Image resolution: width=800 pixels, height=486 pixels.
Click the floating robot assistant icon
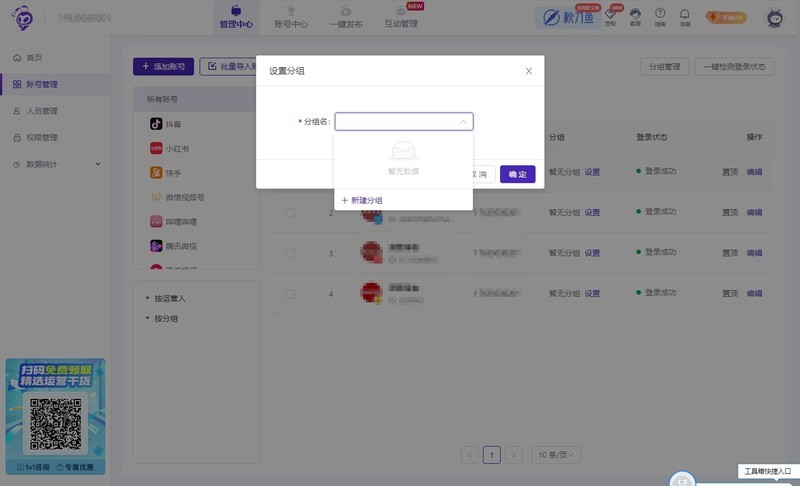click(682, 480)
